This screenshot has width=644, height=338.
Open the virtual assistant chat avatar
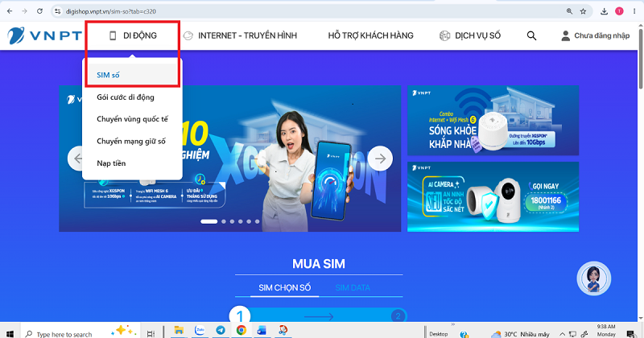pos(594,278)
